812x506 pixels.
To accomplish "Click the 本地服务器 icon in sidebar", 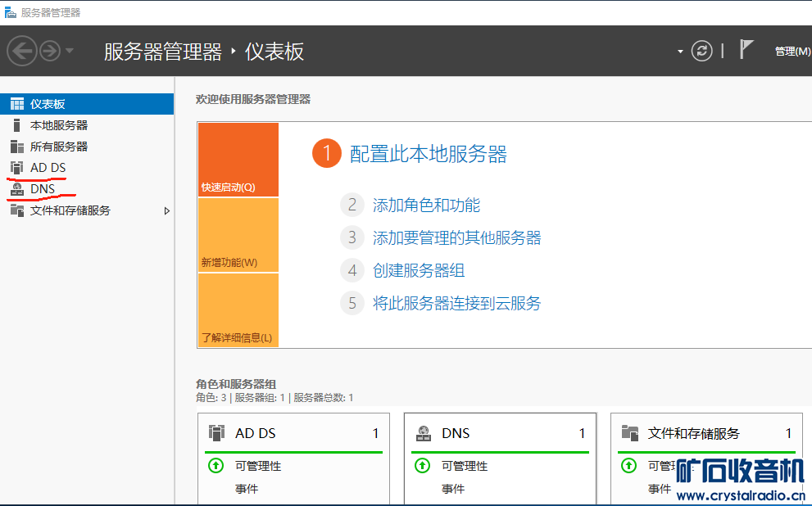I will coord(16,125).
